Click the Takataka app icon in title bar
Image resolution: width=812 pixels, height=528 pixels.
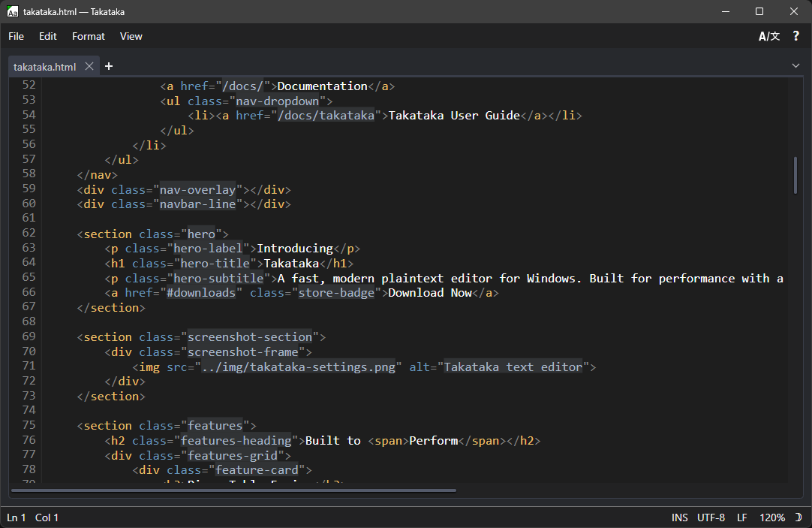[x=13, y=11]
